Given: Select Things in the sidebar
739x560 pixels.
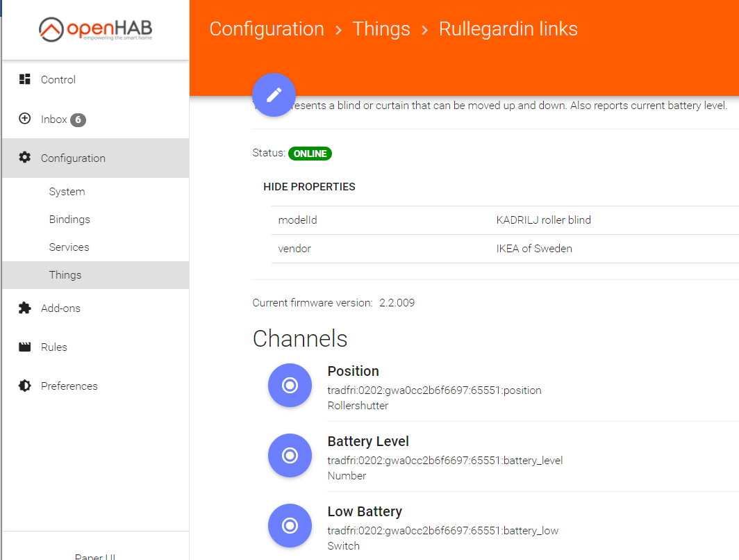Looking at the screenshot, I should click(x=65, y=275).
